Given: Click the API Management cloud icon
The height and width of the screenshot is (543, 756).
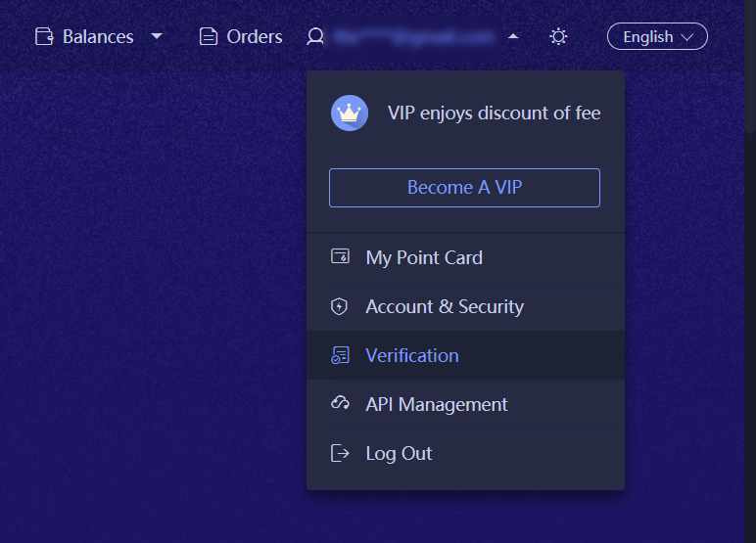Looking at the screenshot, I should (340, 404).
